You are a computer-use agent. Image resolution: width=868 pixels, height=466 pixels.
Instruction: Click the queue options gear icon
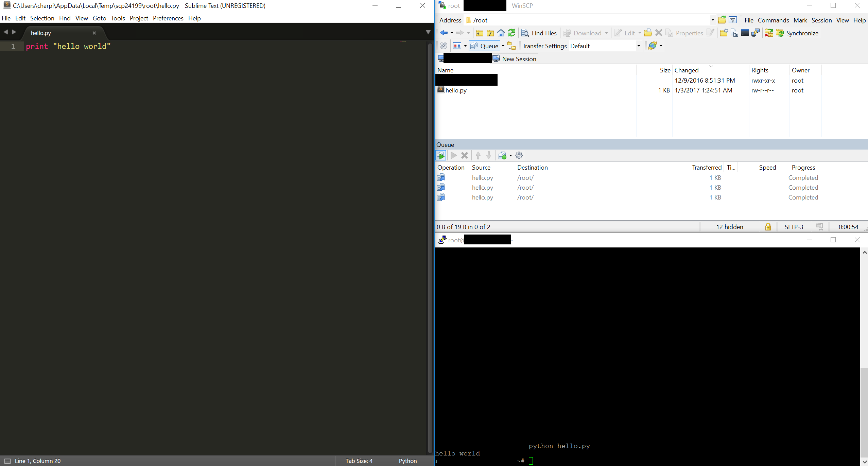(x=519, y=156)
